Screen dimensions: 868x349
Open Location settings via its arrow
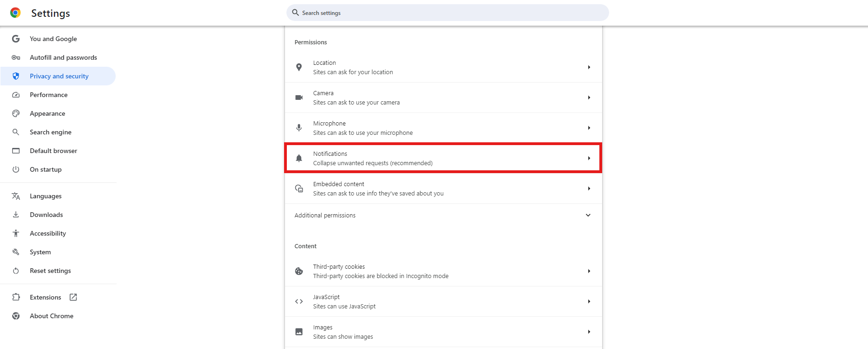(x=589, y=67)
